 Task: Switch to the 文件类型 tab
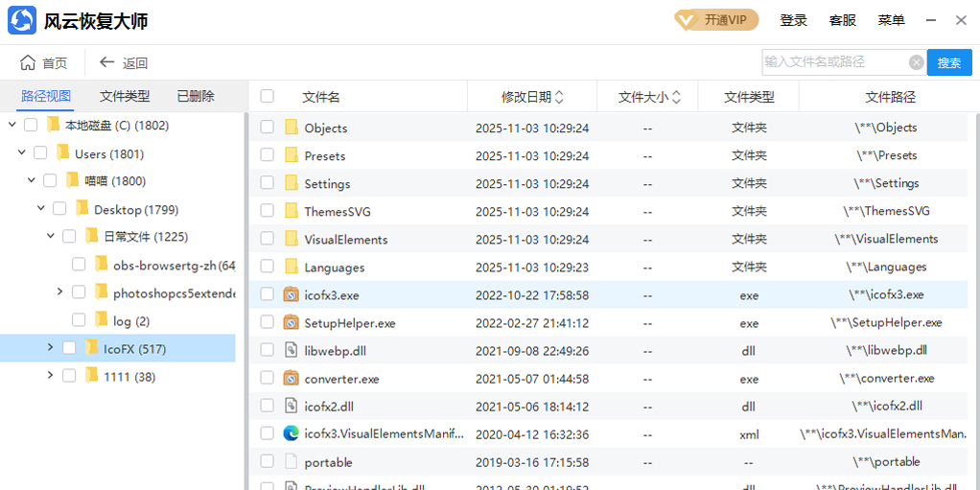[125, 96]
